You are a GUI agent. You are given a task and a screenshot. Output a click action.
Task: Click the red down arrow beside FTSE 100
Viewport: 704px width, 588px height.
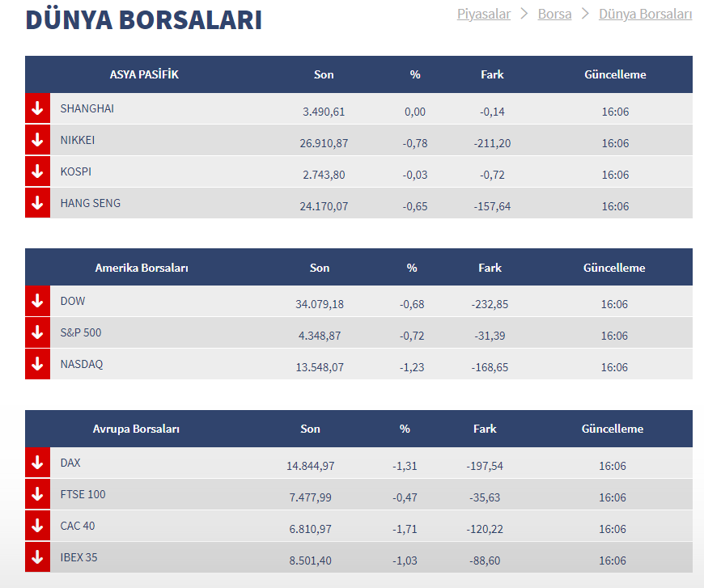(38, 494)
